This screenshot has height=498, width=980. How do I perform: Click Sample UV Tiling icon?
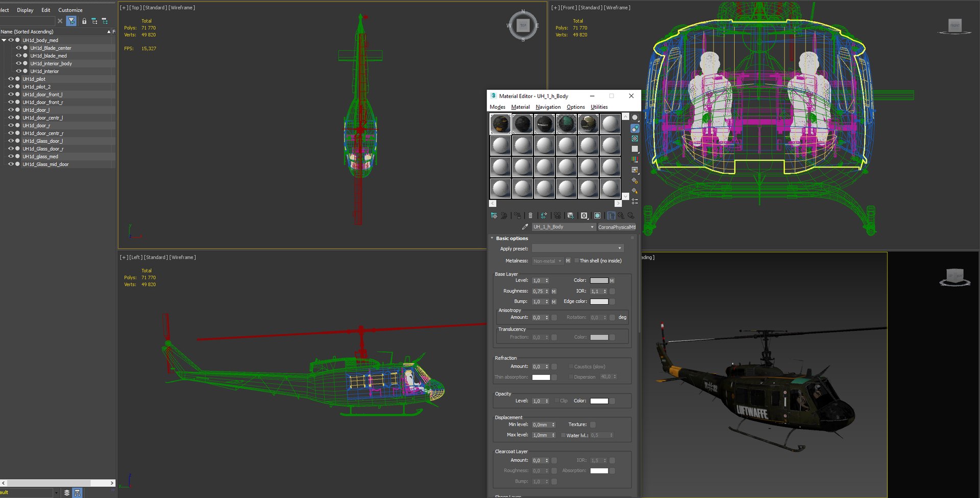635,149
